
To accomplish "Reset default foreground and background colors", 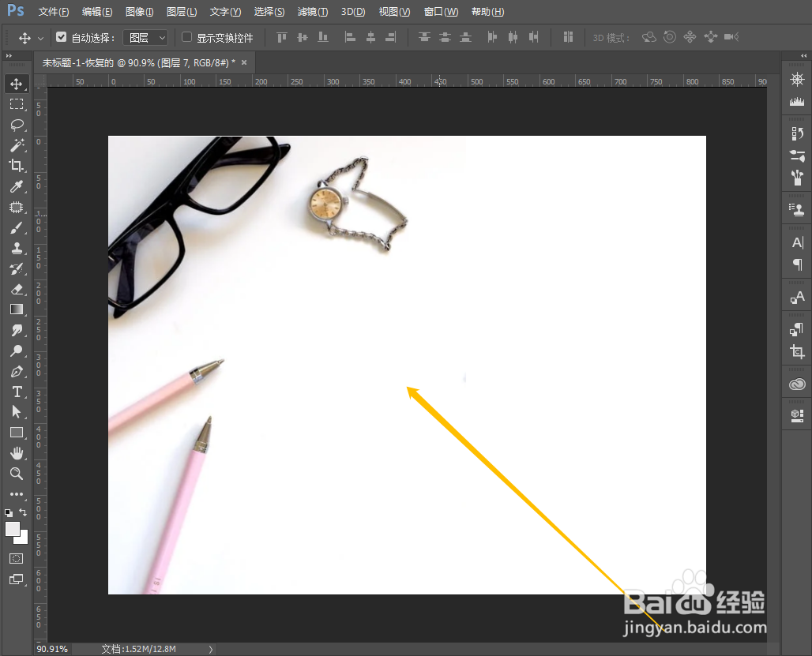I will click(x=9, y=512).
